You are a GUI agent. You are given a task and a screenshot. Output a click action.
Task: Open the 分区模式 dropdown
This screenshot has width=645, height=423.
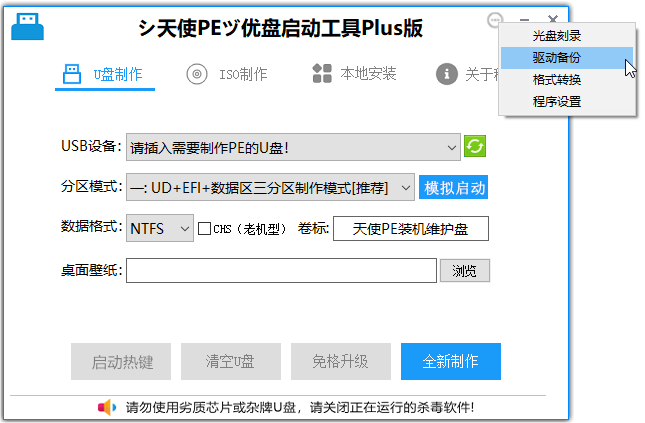pyautogui.click(x=270, y=187)
